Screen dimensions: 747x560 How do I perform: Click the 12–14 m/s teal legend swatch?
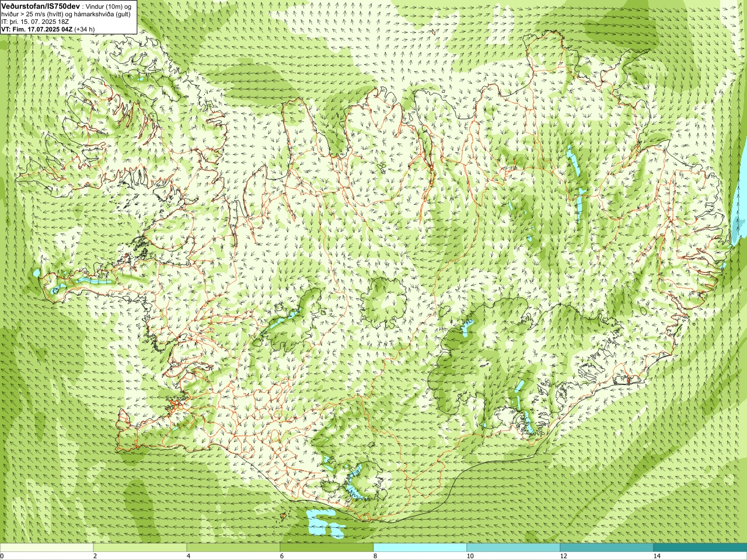click(x=607, y=548)
